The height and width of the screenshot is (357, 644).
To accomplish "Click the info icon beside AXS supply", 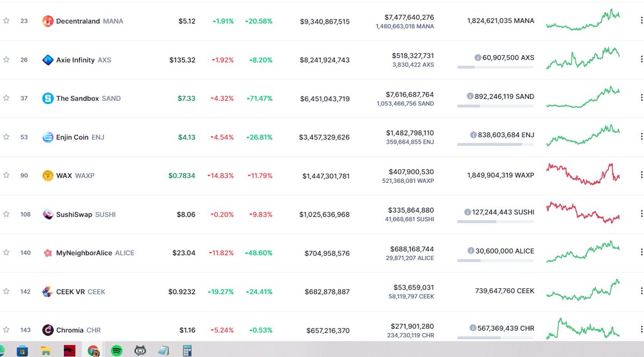I will pyautogui.click(x=478, y=57).
